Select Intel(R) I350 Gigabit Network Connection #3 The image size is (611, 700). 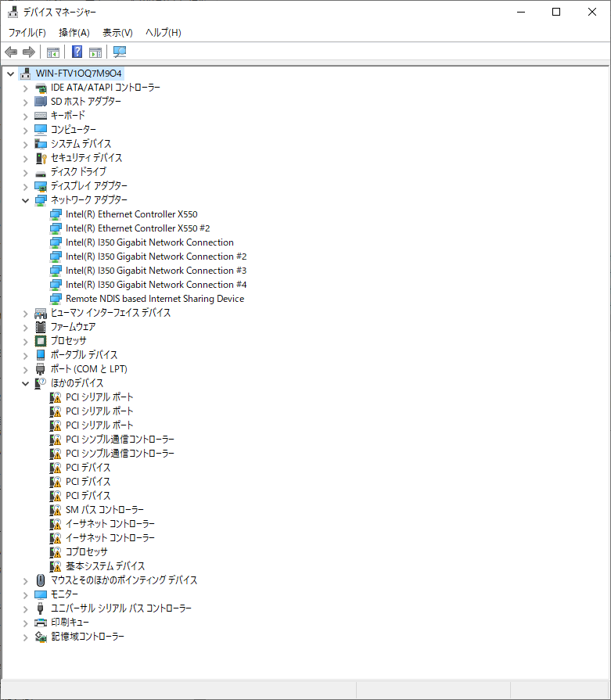(x=156, y=271)
